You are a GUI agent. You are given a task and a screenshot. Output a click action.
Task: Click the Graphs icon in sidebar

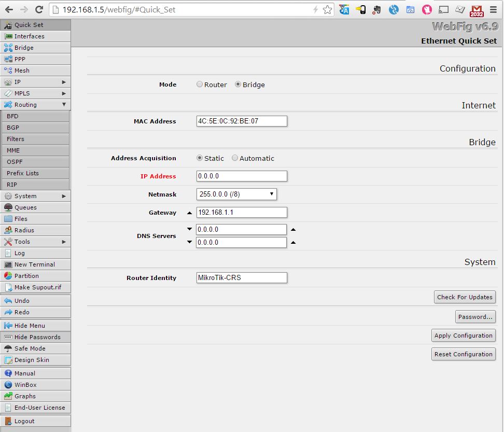(x=8, y=396)
